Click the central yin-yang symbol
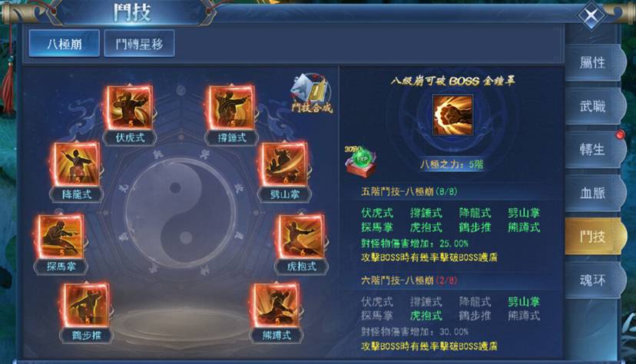The height and width of the screenshot is (364, 636). point(181,213)
